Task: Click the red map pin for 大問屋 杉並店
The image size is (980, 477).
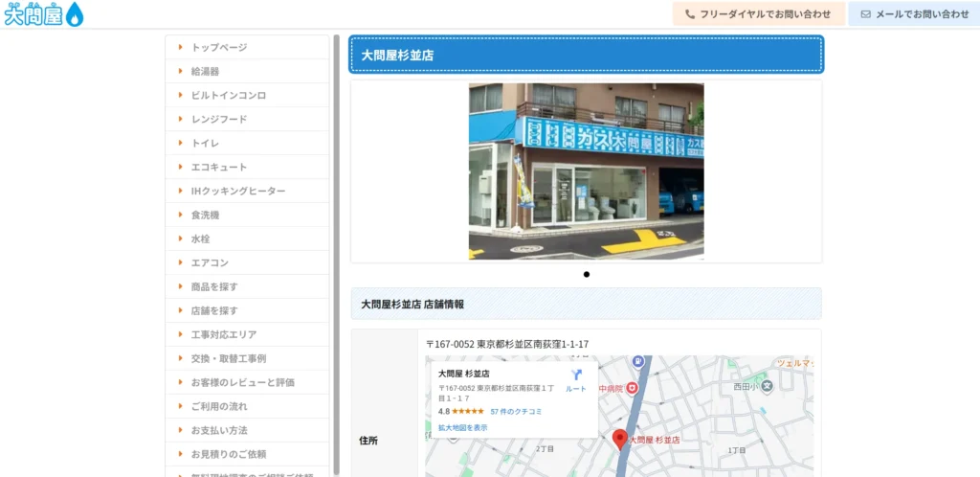Action: (x=619, y=439)
